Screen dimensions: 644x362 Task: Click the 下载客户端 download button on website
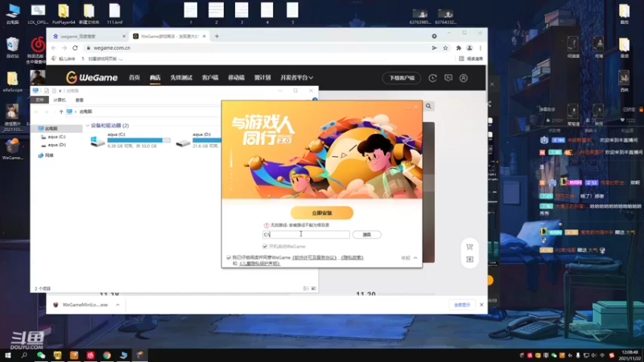402,77
